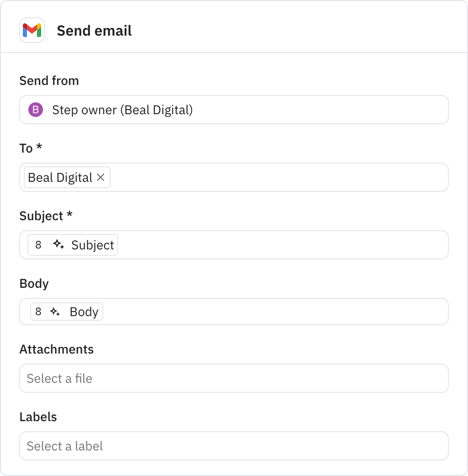This screenshot has height=476, width=468.
Task: Click inside the Subject input field
Action: [x=274, y=245]
